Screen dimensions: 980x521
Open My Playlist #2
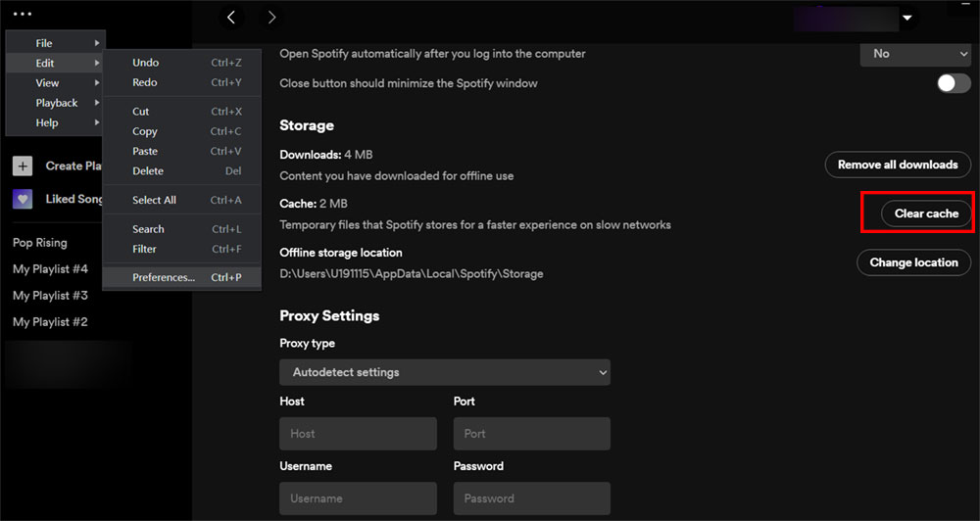pos(51,322)
